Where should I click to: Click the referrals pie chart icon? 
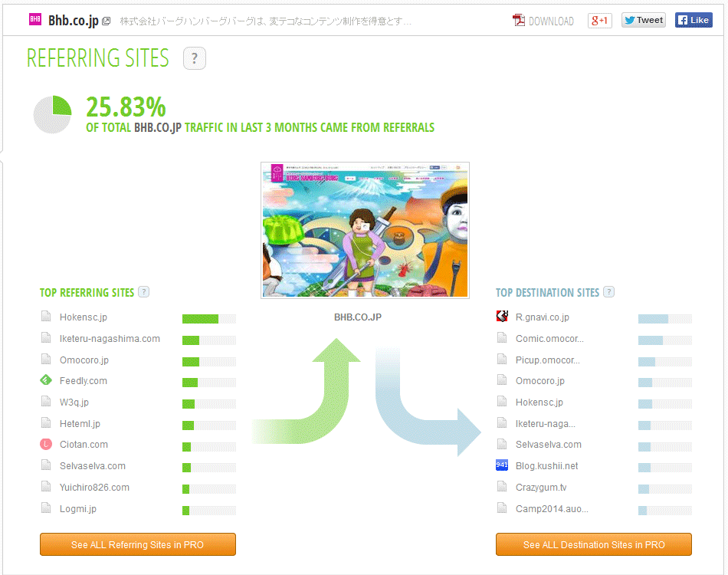click(x=52, y=114)
